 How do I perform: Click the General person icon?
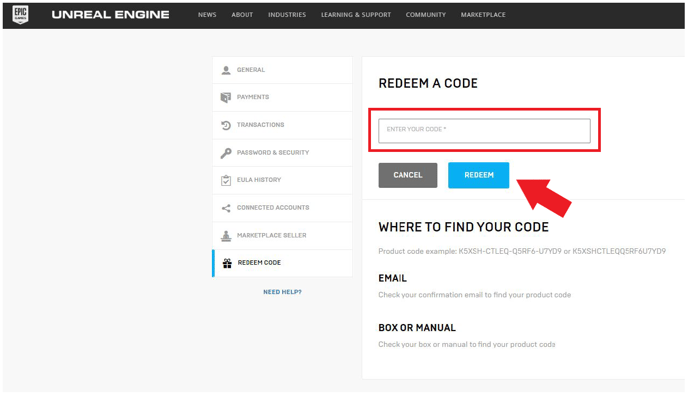226,70
